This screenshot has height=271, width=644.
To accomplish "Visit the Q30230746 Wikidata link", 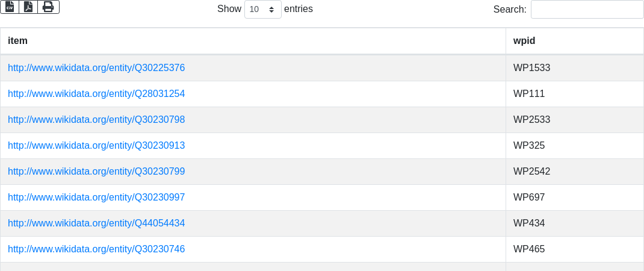I will coord(96,249).
